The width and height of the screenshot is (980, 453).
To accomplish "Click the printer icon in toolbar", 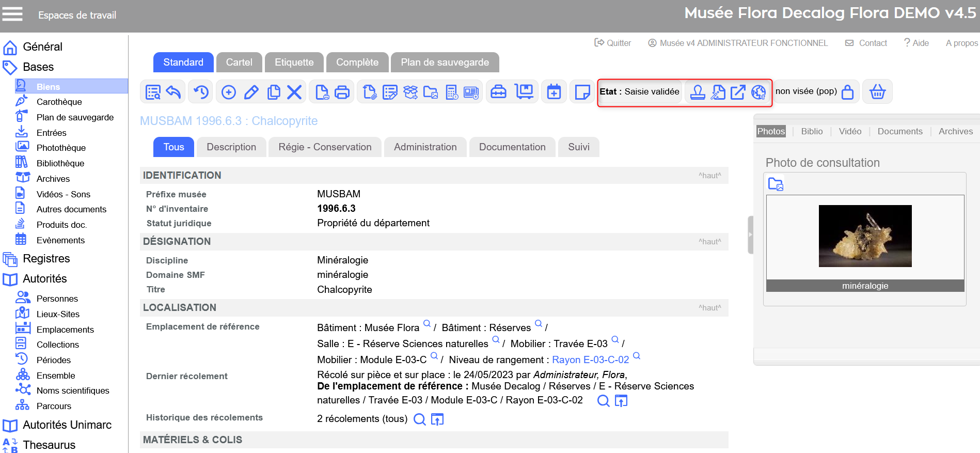I will point(342,92).
